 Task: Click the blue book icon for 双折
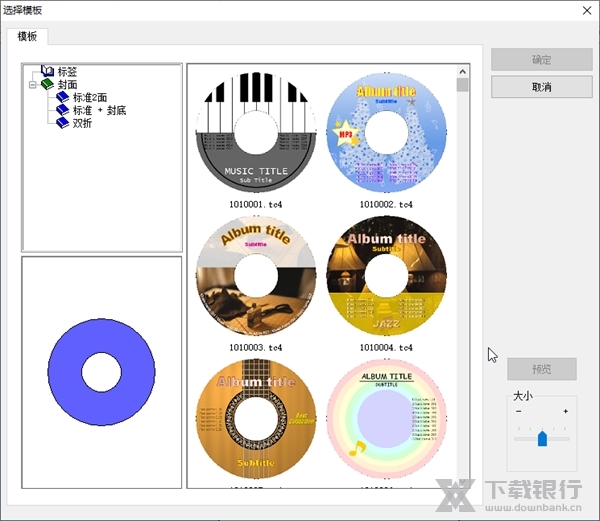[62, 123]
